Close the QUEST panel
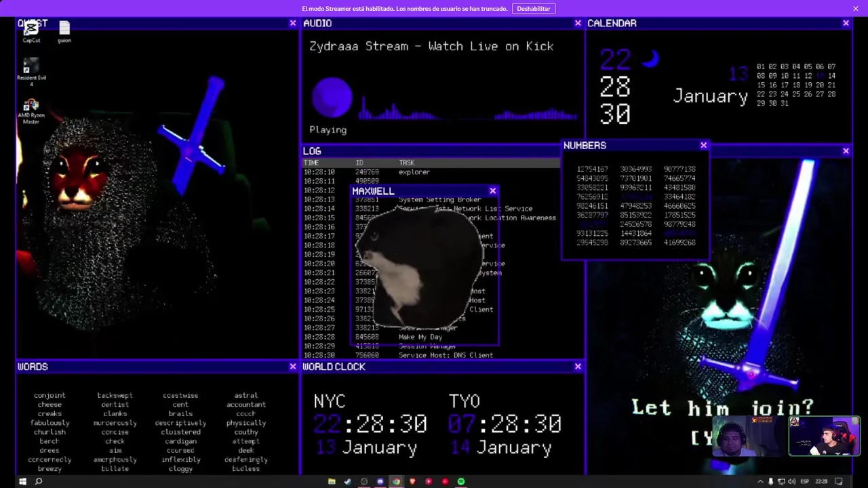This screenshot has width=868, height=488. coord(293,23)
